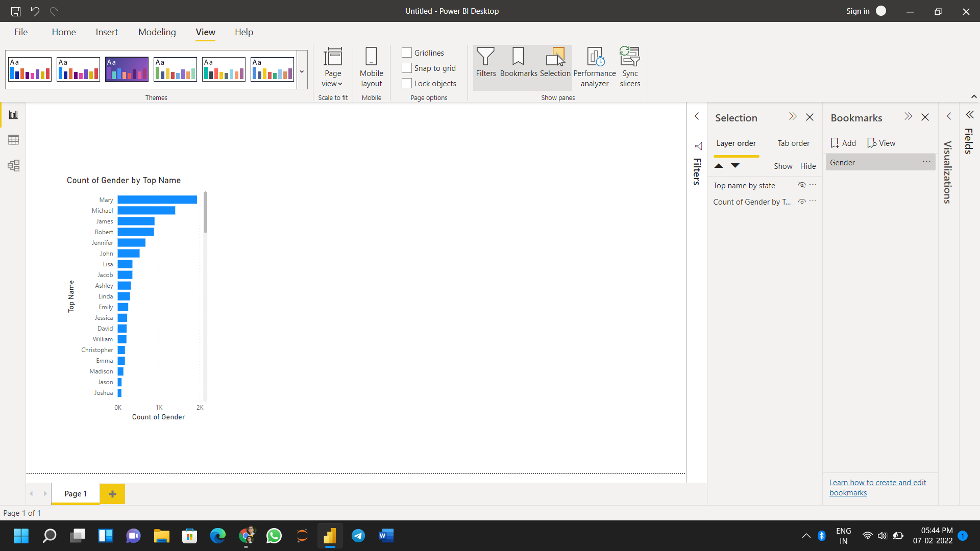Open the Bookmarks pane from the ribbon
Screen dimensions: 980x551
pyautogui.click(x=519, y=65)
